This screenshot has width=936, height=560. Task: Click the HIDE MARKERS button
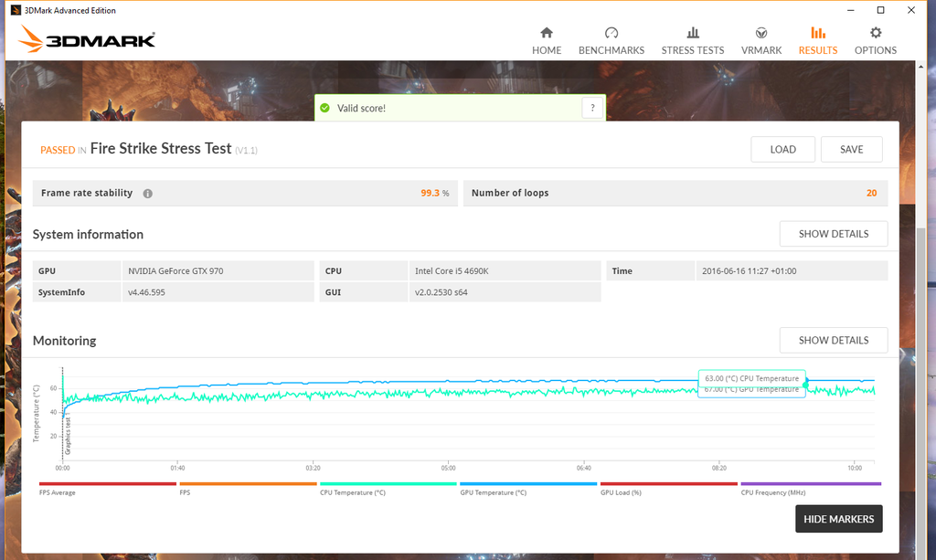point(839,519)
